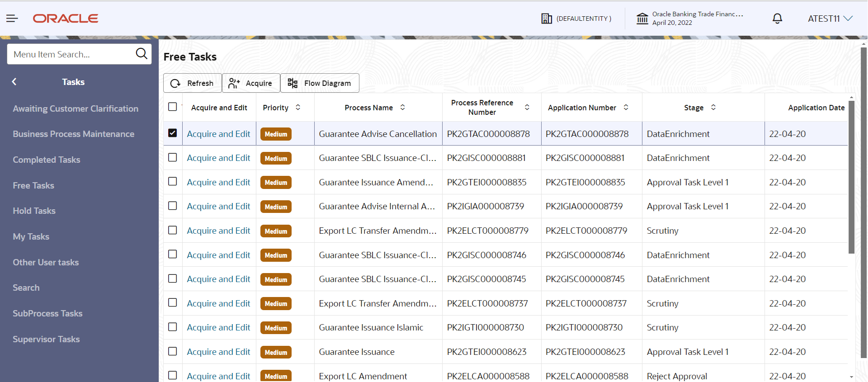Screen dimensions: 868x382
Task: Click the magnifier search icon in menu search
Action: pyautogui.click(x=142, y=54)
